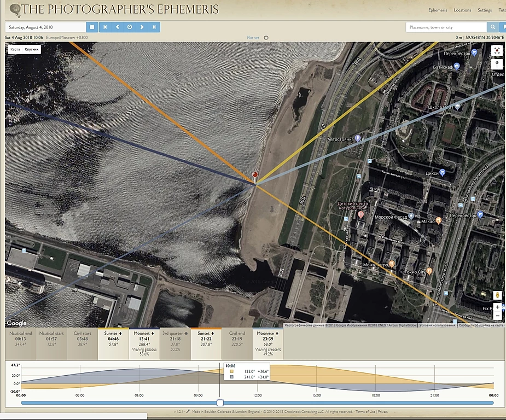Select the Nautical start 01:57 cell

51,344
